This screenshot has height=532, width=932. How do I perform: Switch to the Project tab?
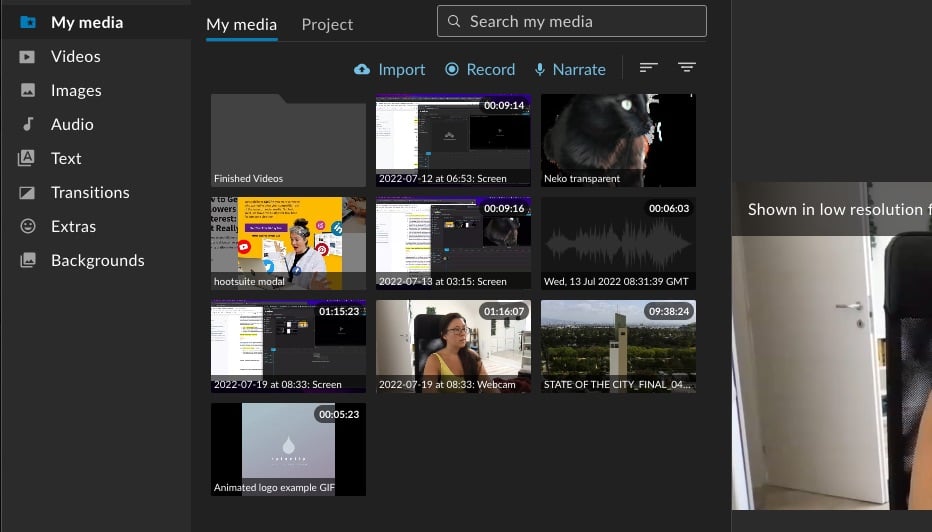[x=327, y=24]
